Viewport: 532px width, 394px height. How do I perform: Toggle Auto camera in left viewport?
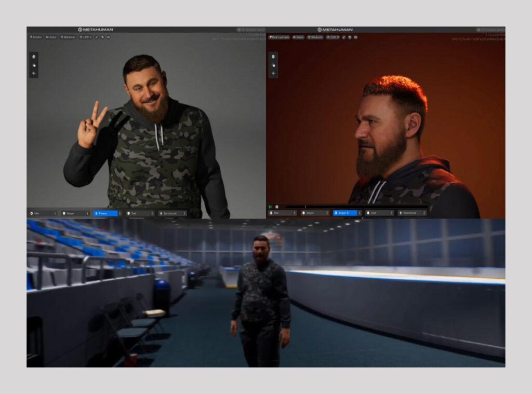(51, 37)
